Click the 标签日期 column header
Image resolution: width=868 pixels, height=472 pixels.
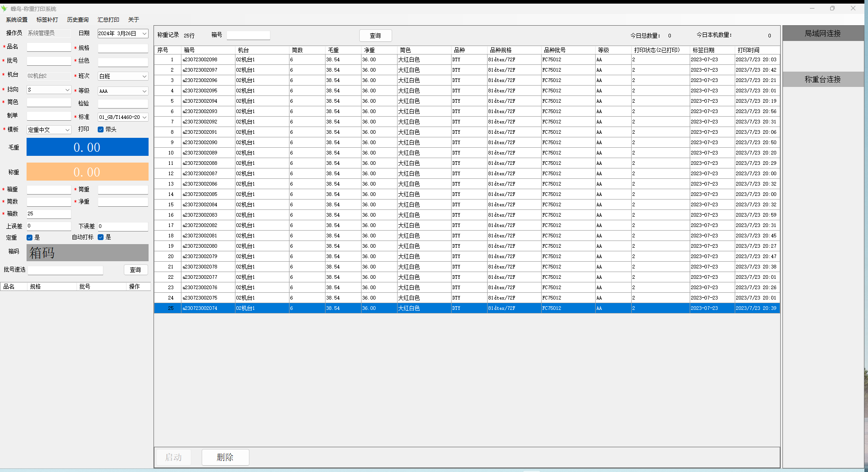[x=712, y=50]
